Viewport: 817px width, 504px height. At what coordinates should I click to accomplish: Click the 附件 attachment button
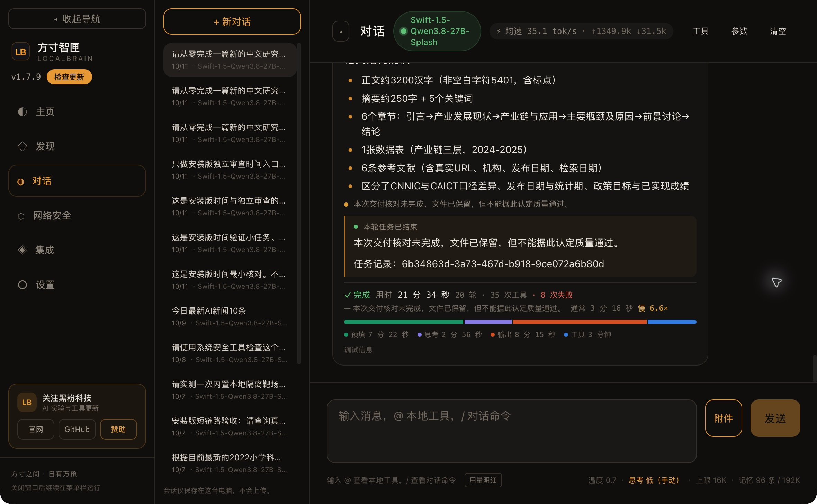pyautogui.click(x=724, y=418)
